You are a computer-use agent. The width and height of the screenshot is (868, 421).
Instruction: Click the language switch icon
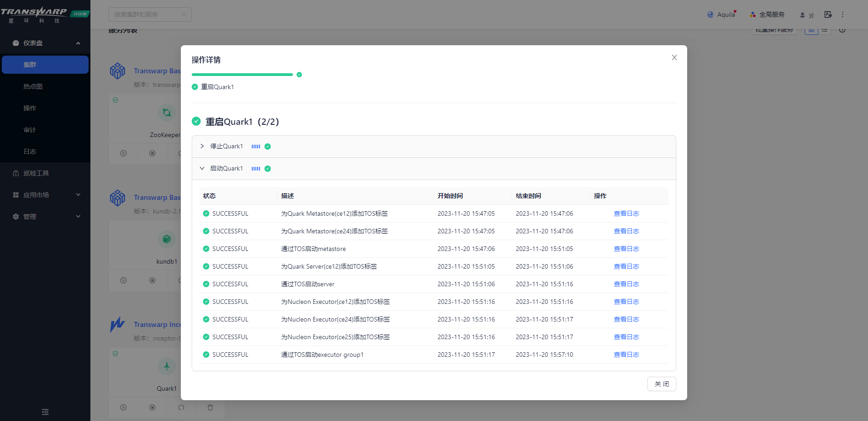828,14
